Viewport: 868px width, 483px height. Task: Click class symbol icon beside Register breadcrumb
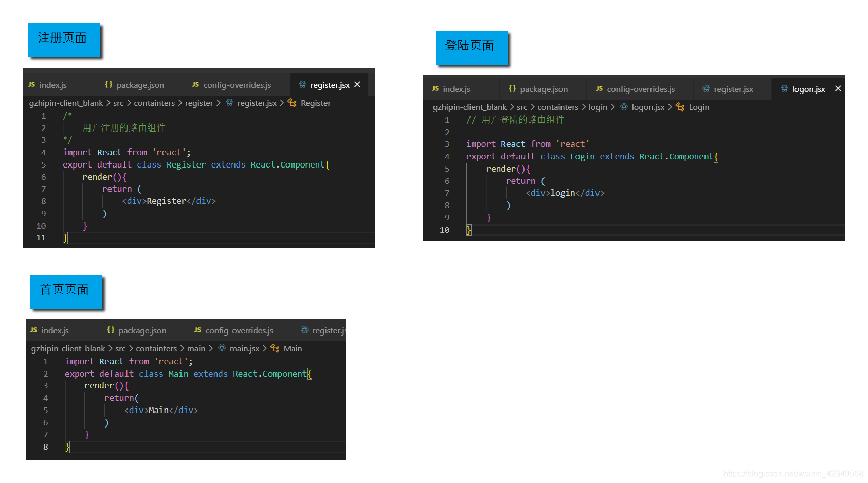(292, 103)
